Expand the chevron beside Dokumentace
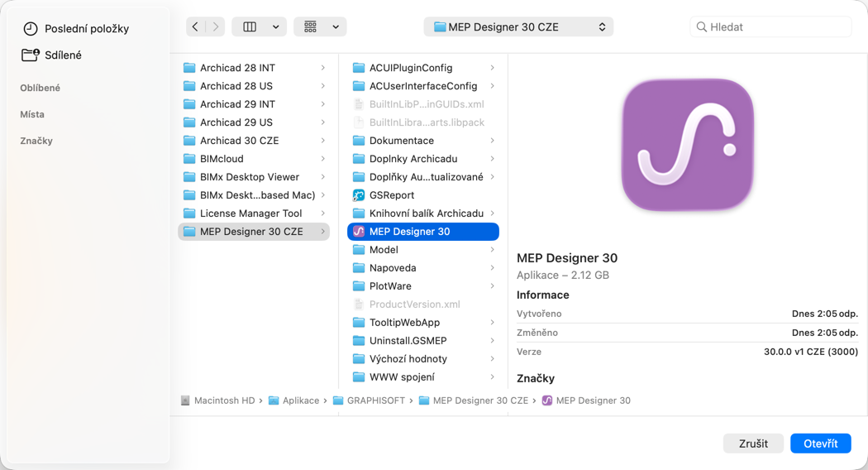Screen dimensions: 868x470 (x=492, y=141)
